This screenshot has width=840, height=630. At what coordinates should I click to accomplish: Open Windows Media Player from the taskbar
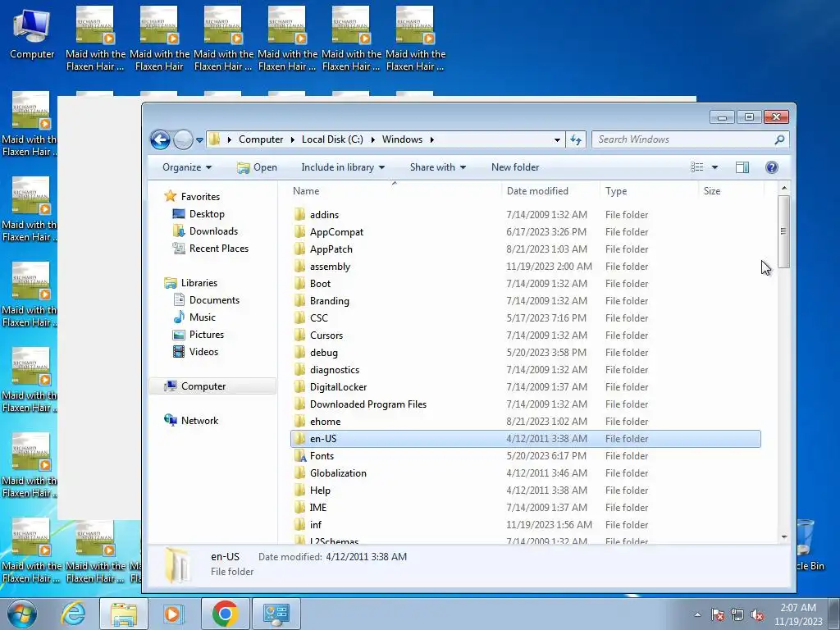(172, 614)
